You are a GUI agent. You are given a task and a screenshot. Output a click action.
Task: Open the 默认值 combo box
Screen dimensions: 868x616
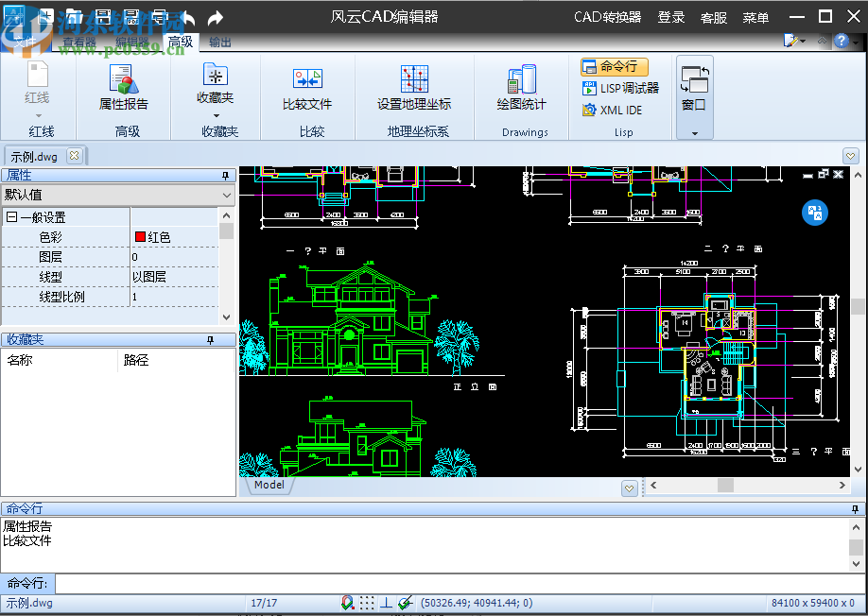[x=117, y=195]
